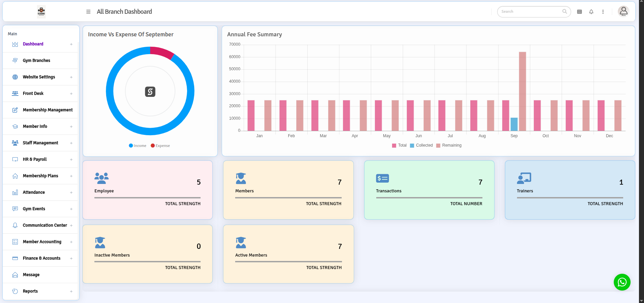Screen dimensions: 644x303
Task: Toggle the Remaining legend item
Action: pos(449,145)
